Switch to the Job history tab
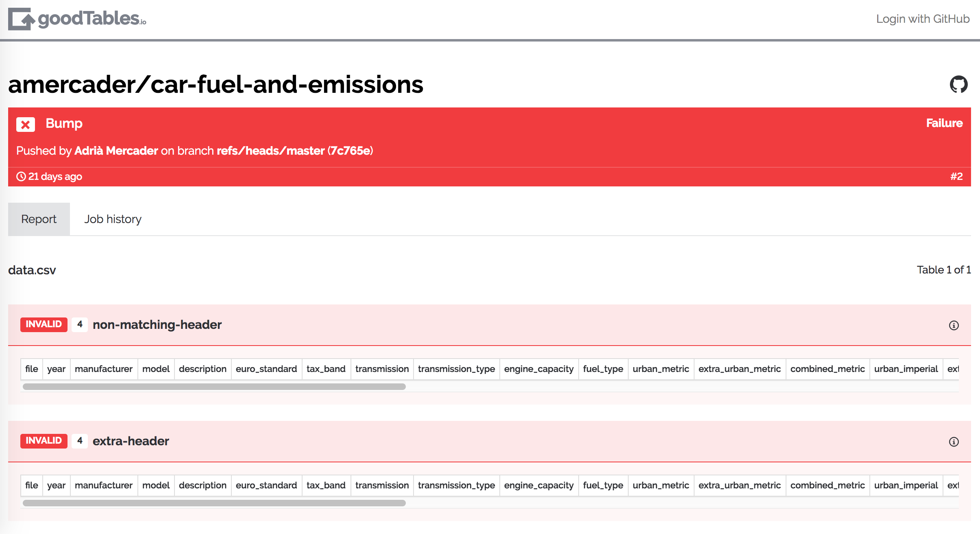The image size is (980, 534). (x=112, y=218)
